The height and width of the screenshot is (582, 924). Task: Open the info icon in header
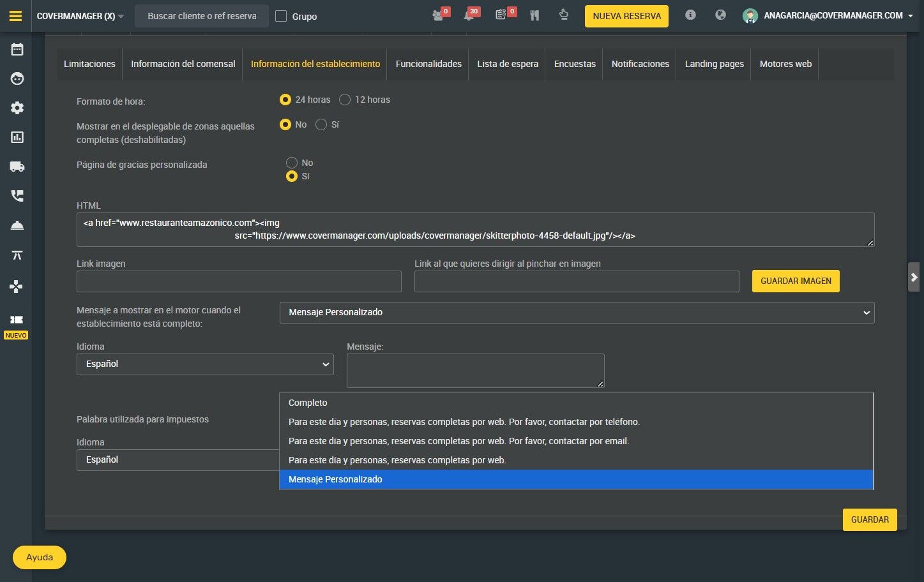[x=690, y=15]
